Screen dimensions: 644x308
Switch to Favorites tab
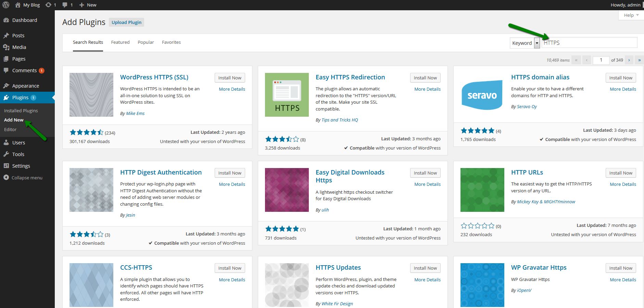click(172, 42)
